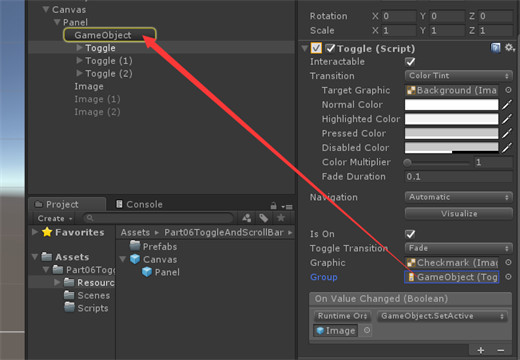Open the Navigation Automatic dropdown
Viewport: 520px width, 360px height.
[459, 197]
